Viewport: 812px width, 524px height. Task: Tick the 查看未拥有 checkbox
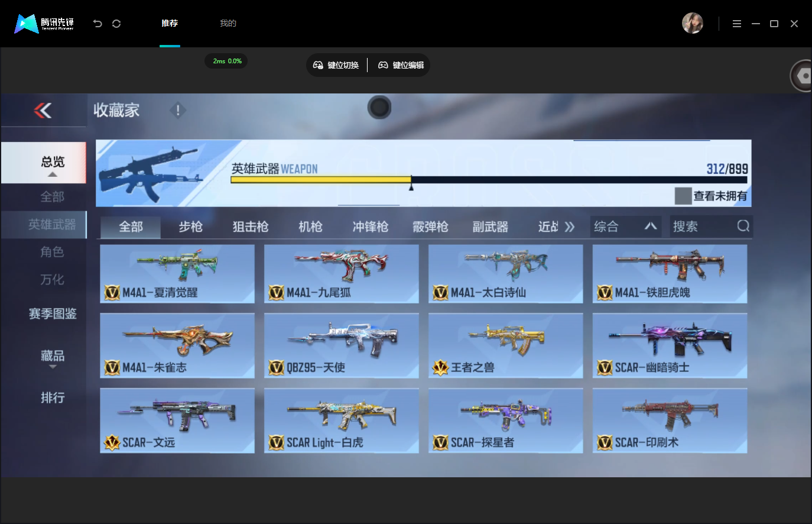[x=683, y=196]
